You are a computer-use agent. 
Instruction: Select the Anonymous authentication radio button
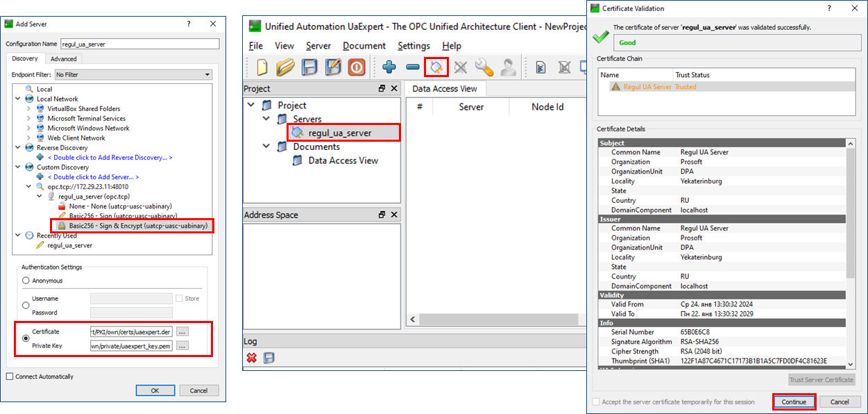click(26, 281)
